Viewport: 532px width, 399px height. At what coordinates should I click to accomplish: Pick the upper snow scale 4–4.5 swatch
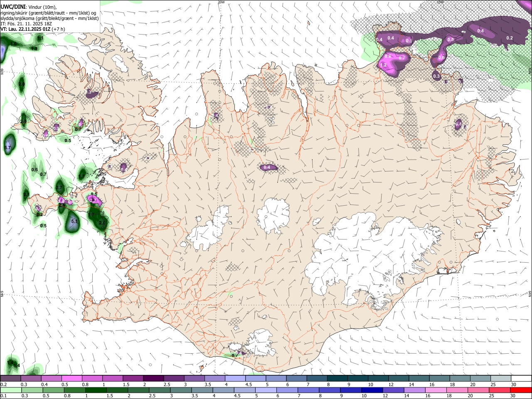pos(235,378)
